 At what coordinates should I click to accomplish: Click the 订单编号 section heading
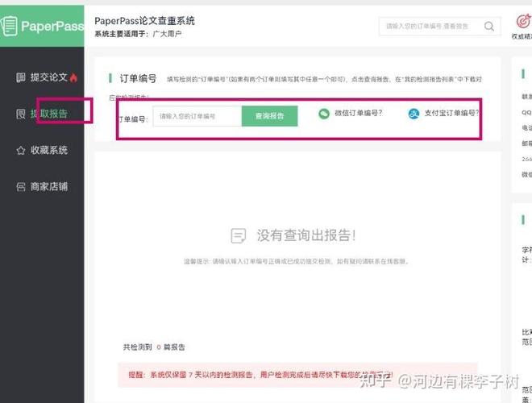tap(138, 78)
